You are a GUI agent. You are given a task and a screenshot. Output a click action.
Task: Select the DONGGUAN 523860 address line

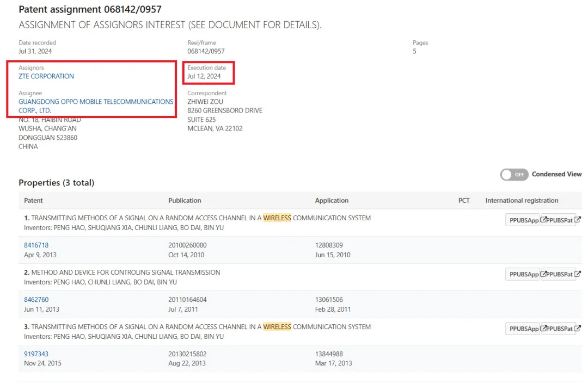coord(48,138)
